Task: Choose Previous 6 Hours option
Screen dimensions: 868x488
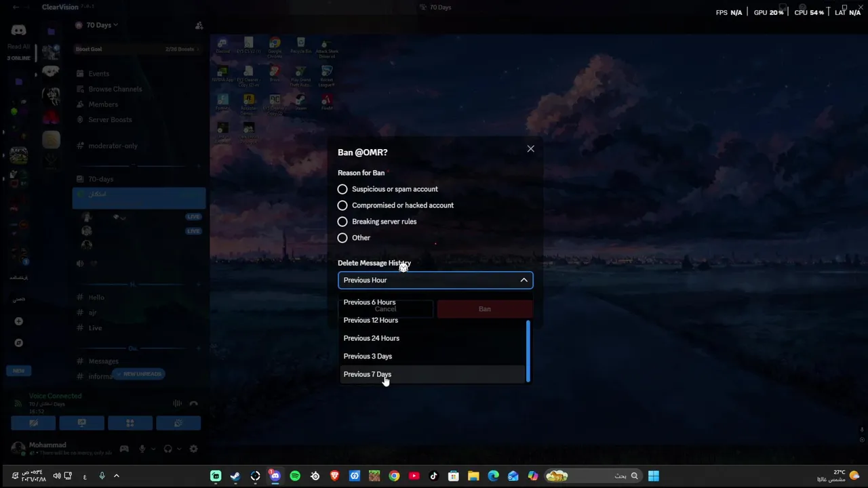Action: 433,302
